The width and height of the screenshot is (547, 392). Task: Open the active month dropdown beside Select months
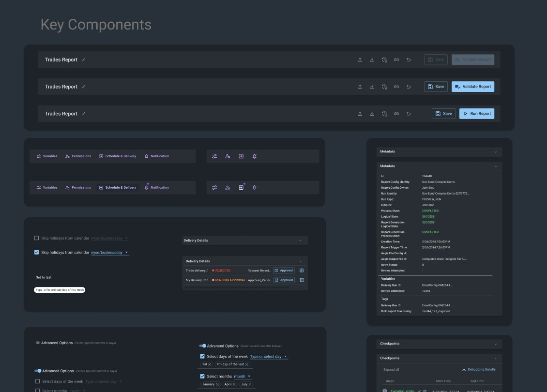click(243, 377)
